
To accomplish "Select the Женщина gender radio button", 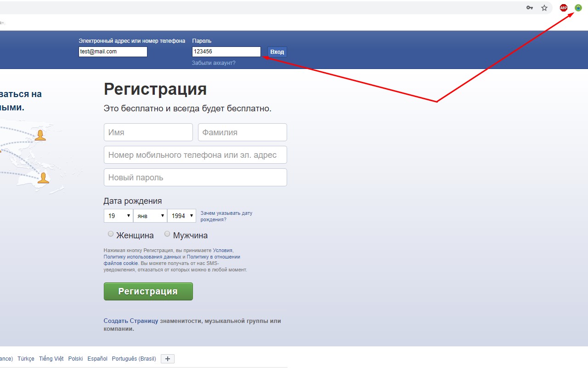I will pyautogui.click(x=111, y=234).
